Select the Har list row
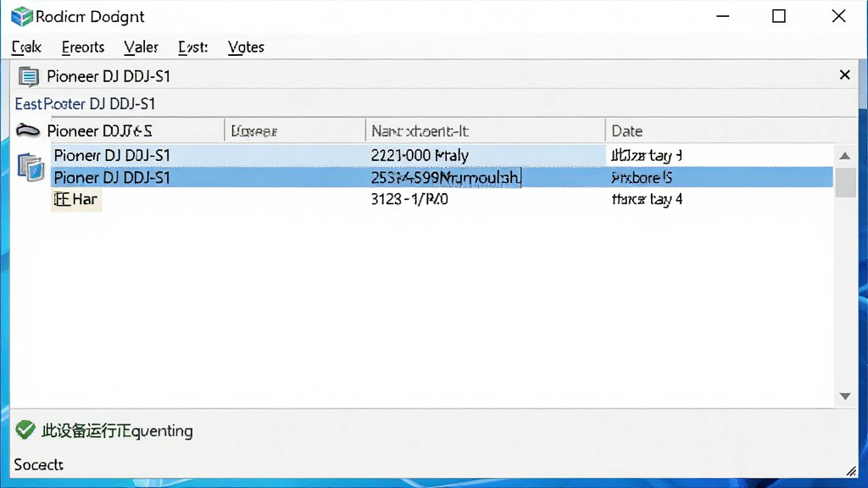Viewport: 868px width, 488px height. pos(442,199)
